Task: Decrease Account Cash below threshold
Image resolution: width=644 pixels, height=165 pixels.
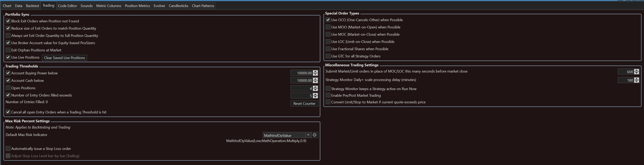Action: tap(316, 82)
